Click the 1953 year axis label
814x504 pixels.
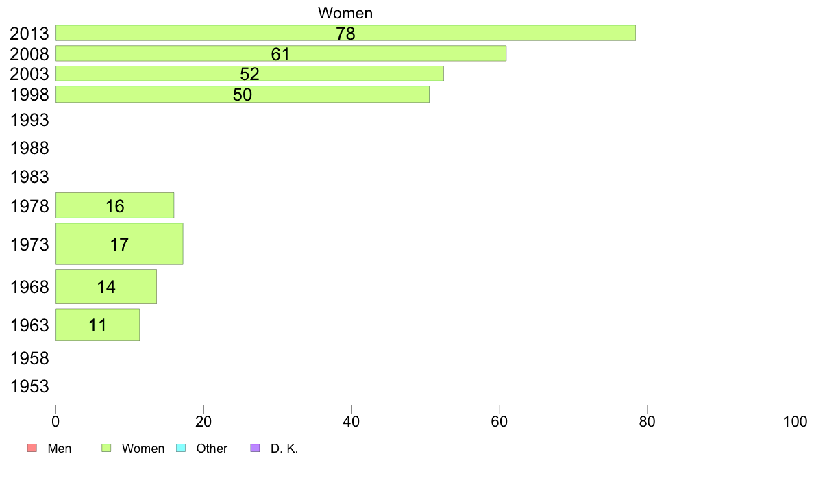click(29, 386)
